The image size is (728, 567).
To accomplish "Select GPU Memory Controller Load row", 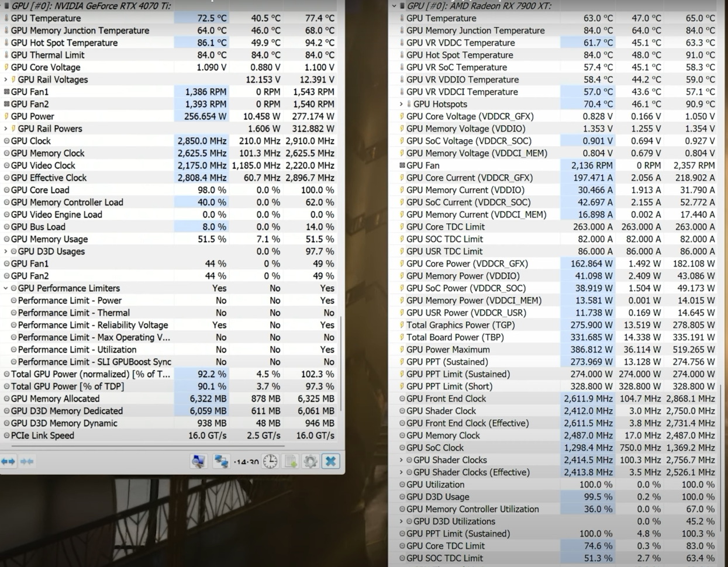I will tap(170, 202).
